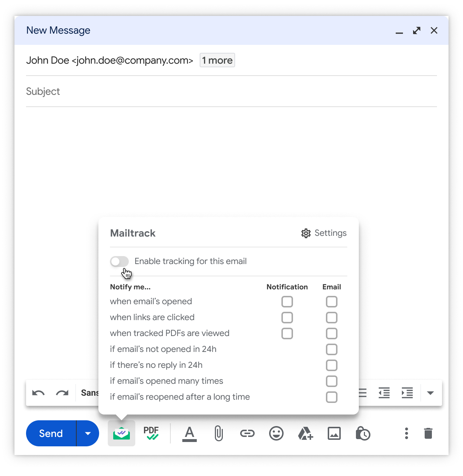Screen dimensions: 463x476
Task: Open Mailtrack Settings
Action: tap(324, 233)
